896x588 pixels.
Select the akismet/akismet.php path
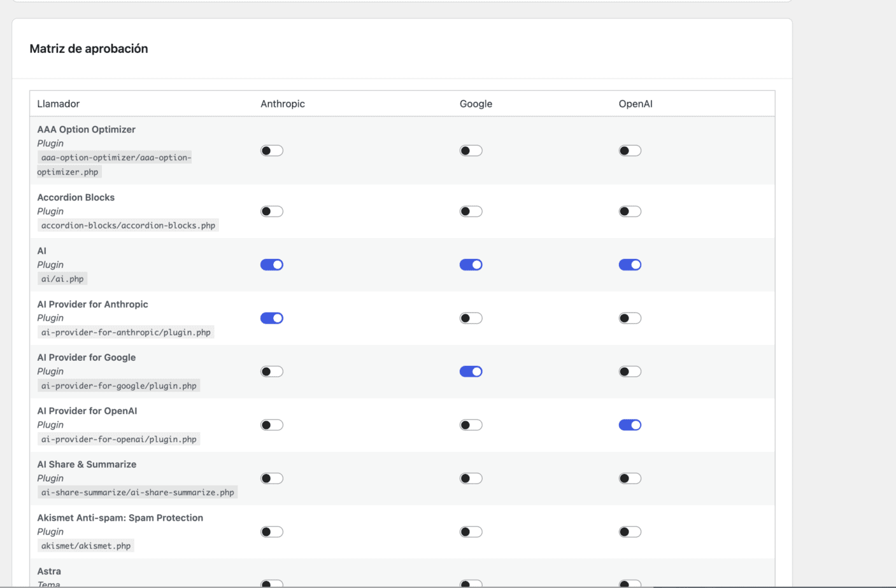pyautogui.click(x=86, y=546)
